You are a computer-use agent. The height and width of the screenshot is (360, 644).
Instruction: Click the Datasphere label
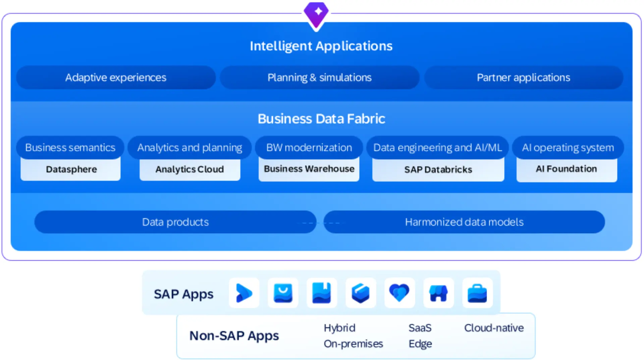(x=70, y=169)
